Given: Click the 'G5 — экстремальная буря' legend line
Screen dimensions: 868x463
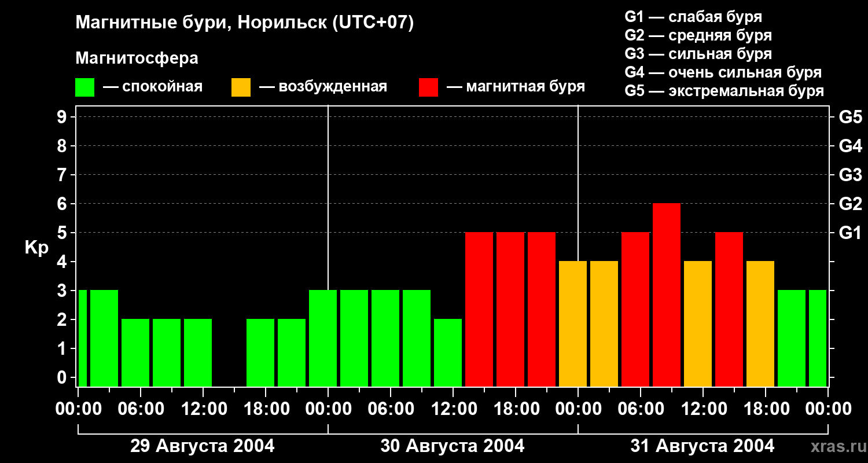Looking at the screenshot, I should coord(724,91).
